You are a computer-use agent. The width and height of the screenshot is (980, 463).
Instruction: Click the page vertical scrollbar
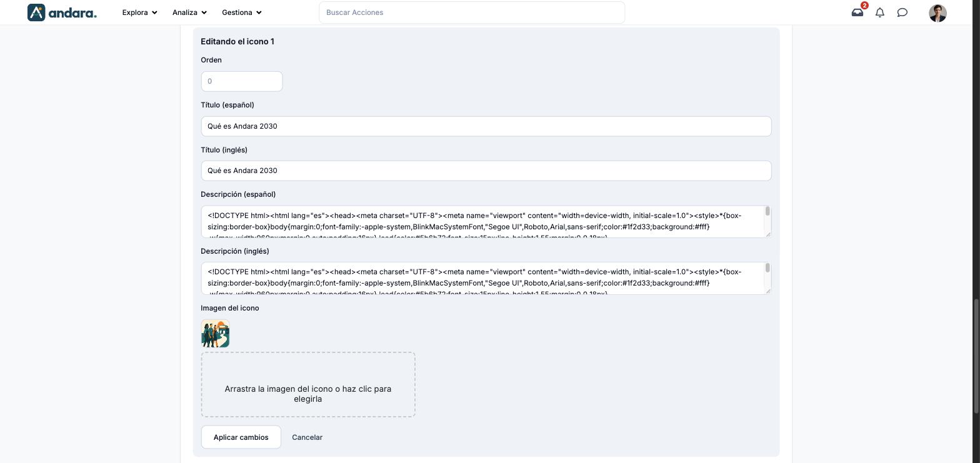pyautogui.click(x=976, y=356)
